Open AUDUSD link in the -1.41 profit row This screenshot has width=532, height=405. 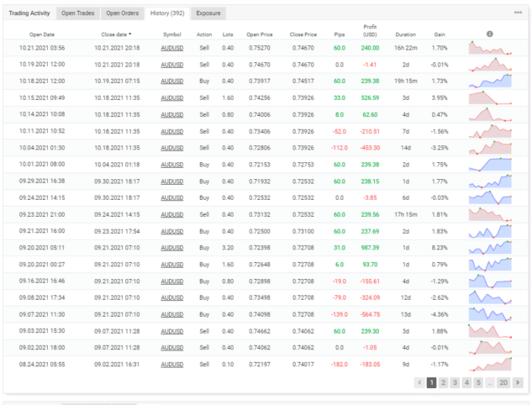pyautogui.click(x=172, y=65)
